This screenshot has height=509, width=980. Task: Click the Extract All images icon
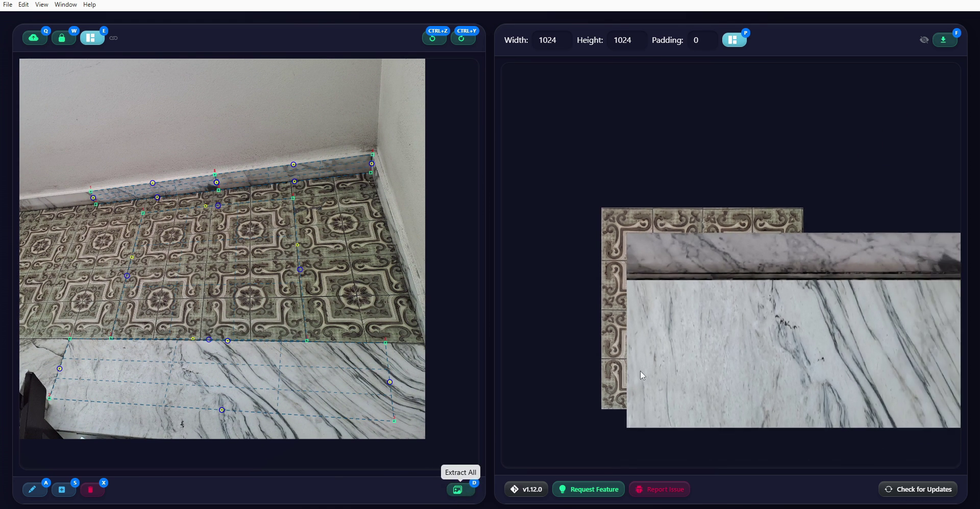coord(459,490)
